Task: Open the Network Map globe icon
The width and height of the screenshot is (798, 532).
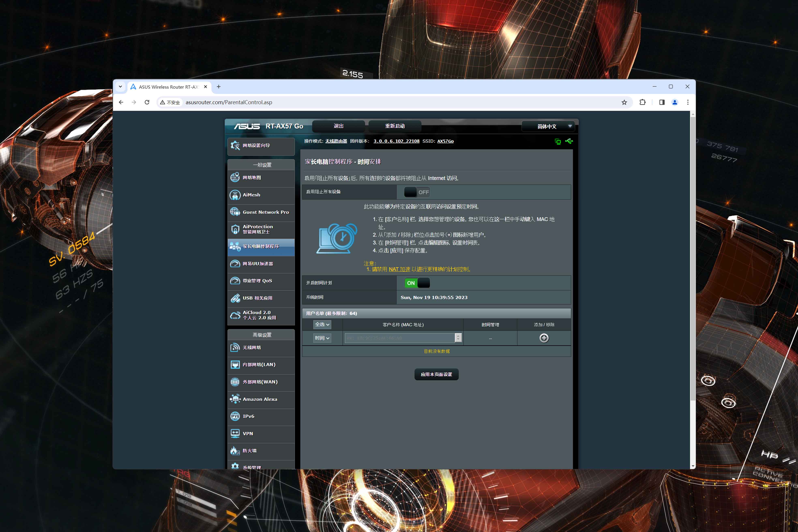Action: [235, 177]
